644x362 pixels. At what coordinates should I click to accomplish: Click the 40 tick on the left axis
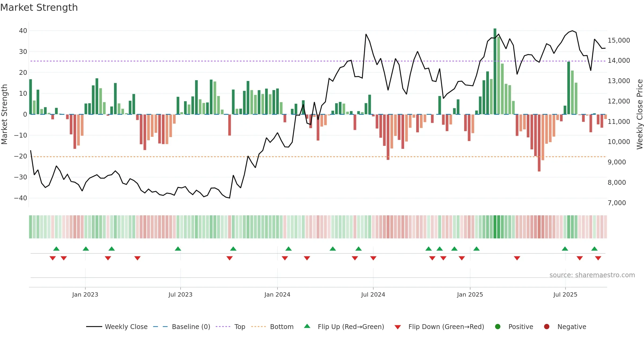[x=23, y=31]
